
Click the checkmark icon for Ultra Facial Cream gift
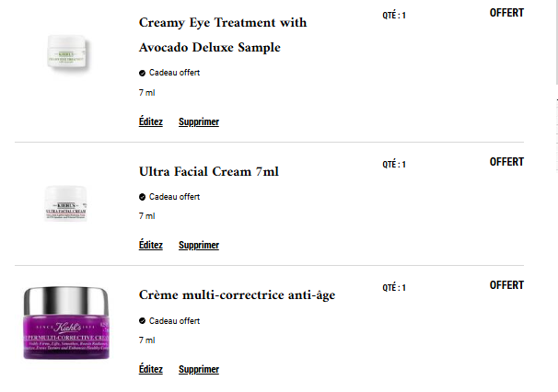142,197
